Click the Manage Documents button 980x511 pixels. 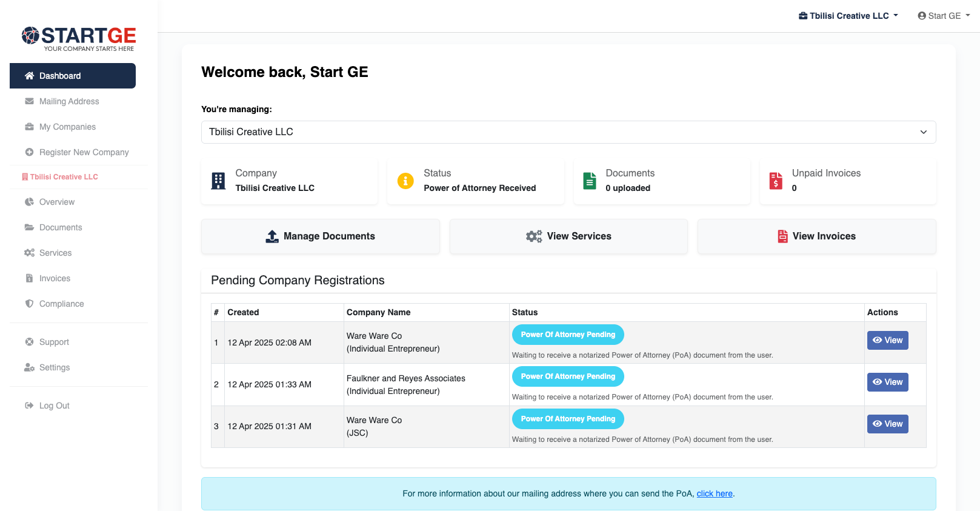(x=321, y=236)
